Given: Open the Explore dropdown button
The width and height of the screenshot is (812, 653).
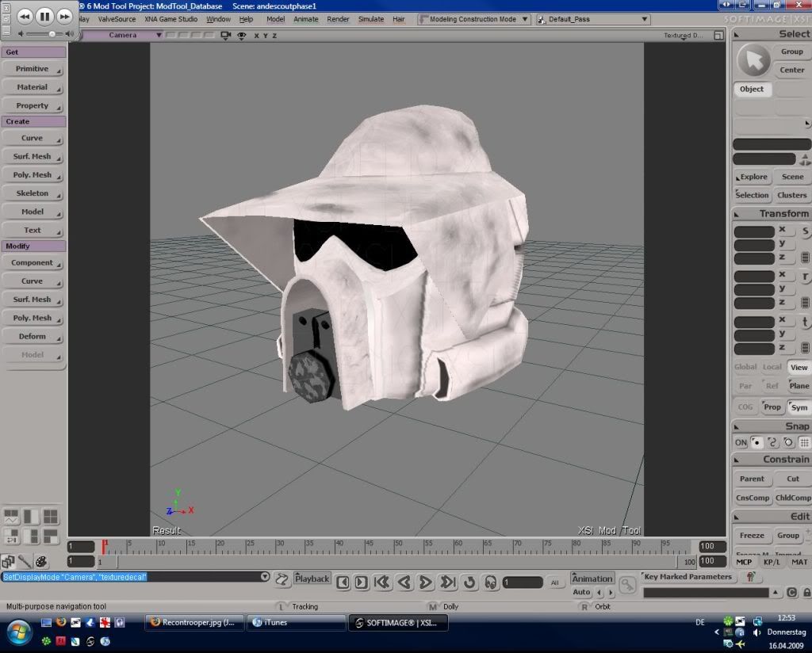Looking at the screenshot, I should 753,177.
